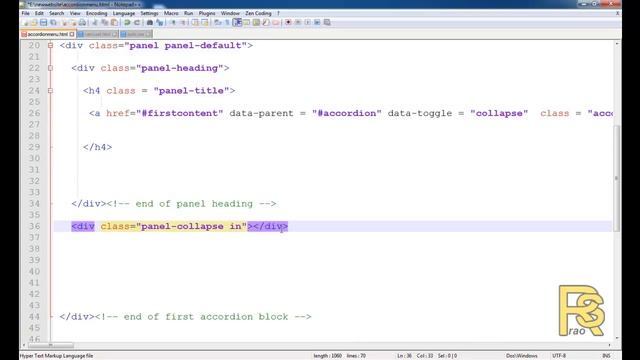The image size is (640, 360).
Task: Open the Macro menu
Action: pyautogui.click(x=171, y=13)
